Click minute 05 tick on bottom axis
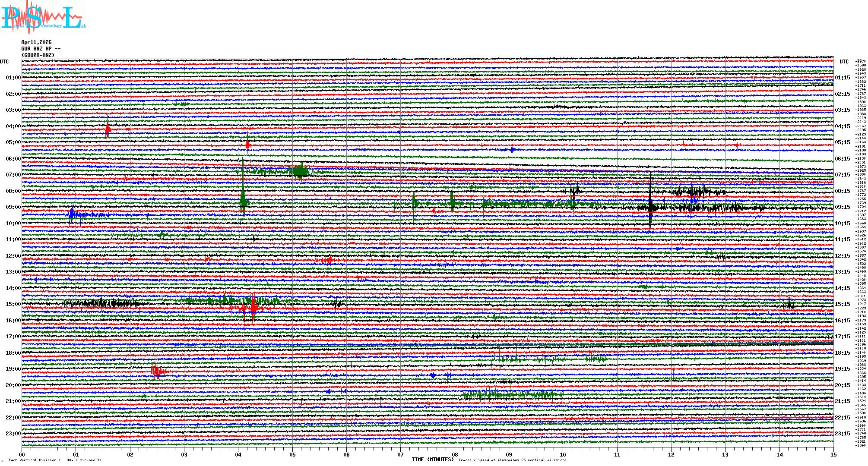 (292, 454)
